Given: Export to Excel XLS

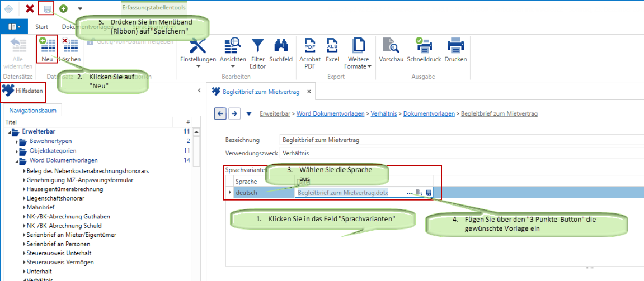Looking at the screenshot, I should 332,49.
